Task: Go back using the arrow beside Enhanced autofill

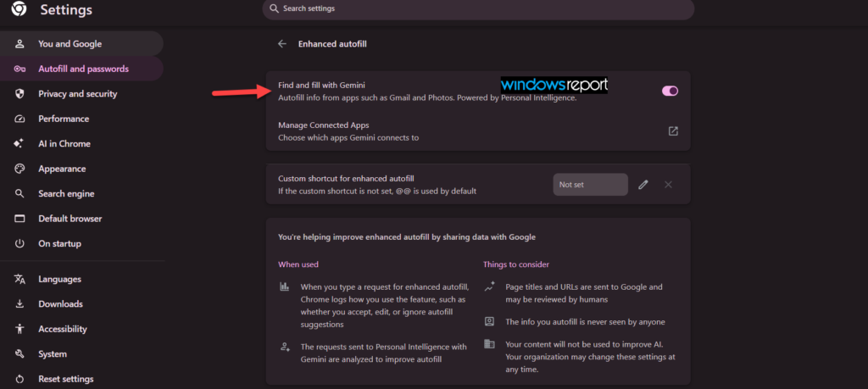Action: [282, 44]
